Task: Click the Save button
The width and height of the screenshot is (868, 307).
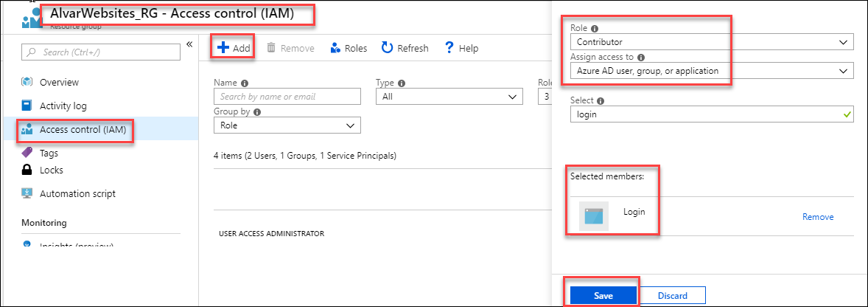Action: [x=603, y=296]
